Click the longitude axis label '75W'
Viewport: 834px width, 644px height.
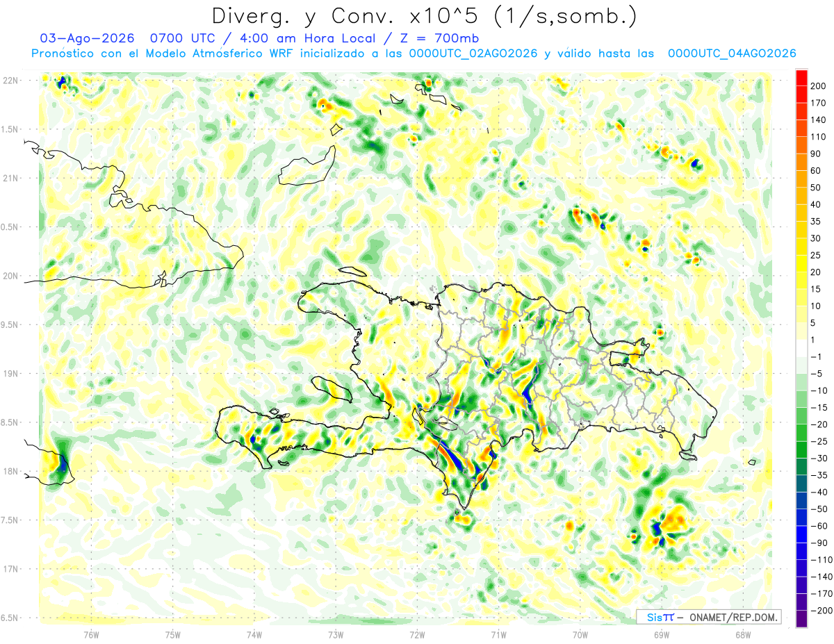[173, 635]
